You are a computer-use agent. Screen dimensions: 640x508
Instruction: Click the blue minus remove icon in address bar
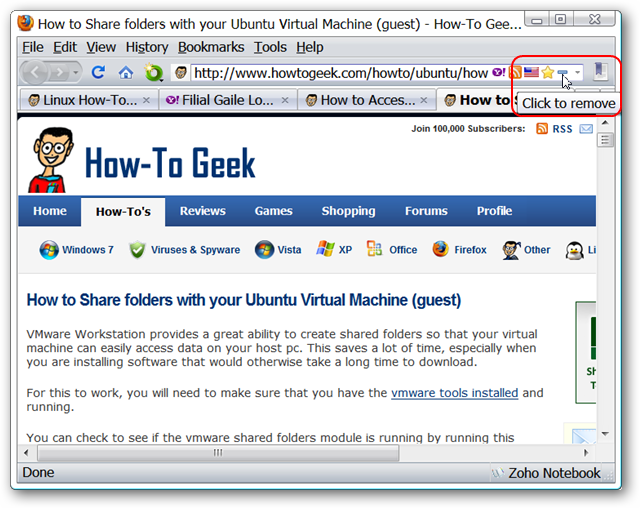[562, 72]
